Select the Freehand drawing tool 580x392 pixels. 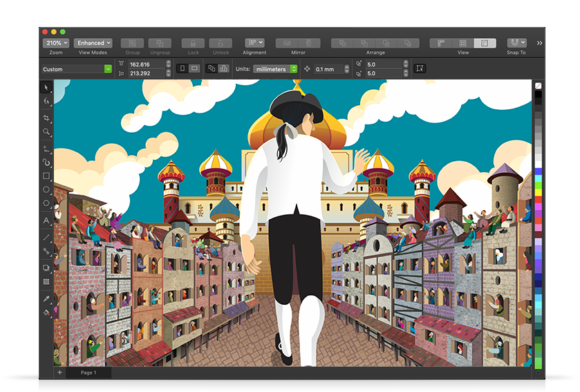(46, 149)
